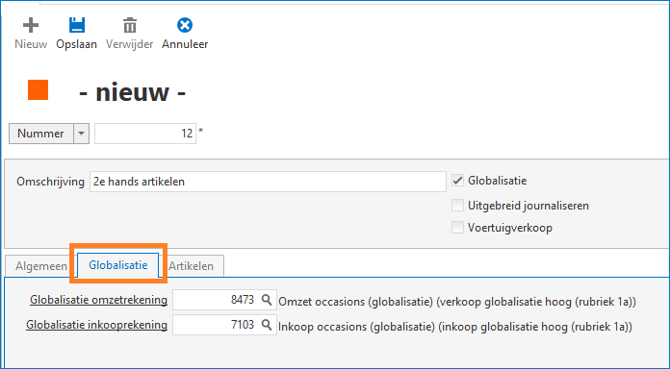Click the Globalisatie omzetrekening link label

click(x=98, y=300)
